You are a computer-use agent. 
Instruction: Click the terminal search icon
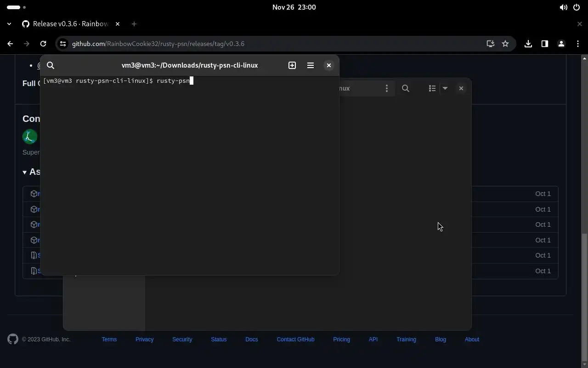click(x=51, y=65)
